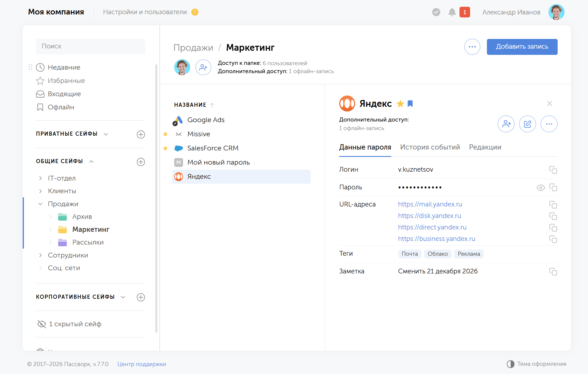Click the Поиск search field
588x374 pixels.
point(90,46)
